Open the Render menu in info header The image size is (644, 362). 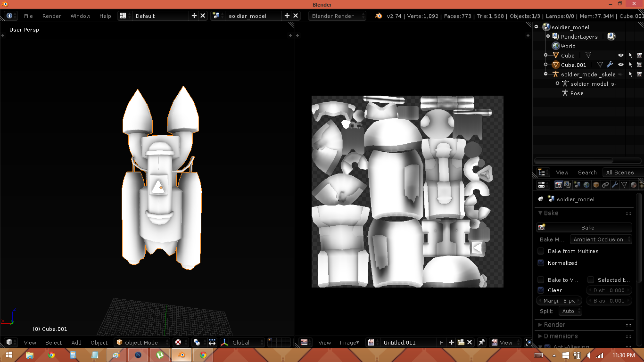pos(52,16)
